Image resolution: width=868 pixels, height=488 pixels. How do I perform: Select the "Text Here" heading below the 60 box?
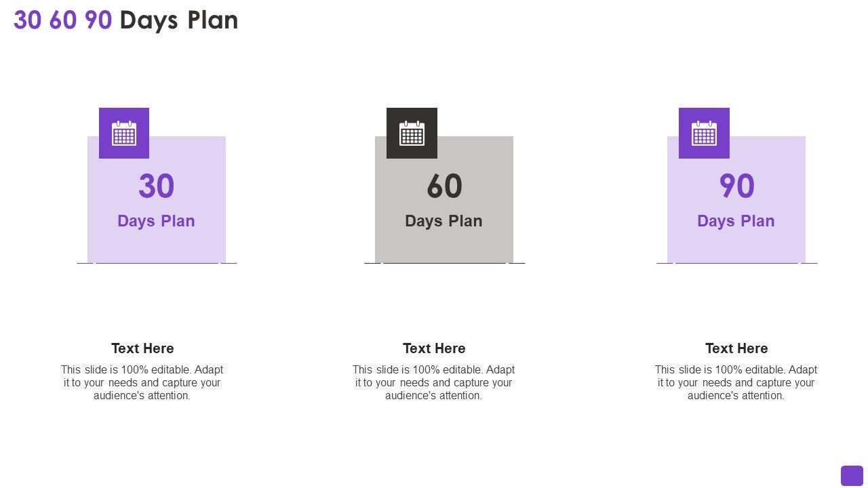pos(434,348)
